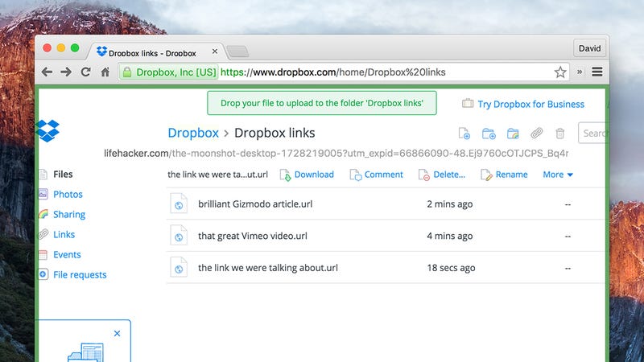Open File requests in the sidebar

pyautogui.click(x=80, y=274)
